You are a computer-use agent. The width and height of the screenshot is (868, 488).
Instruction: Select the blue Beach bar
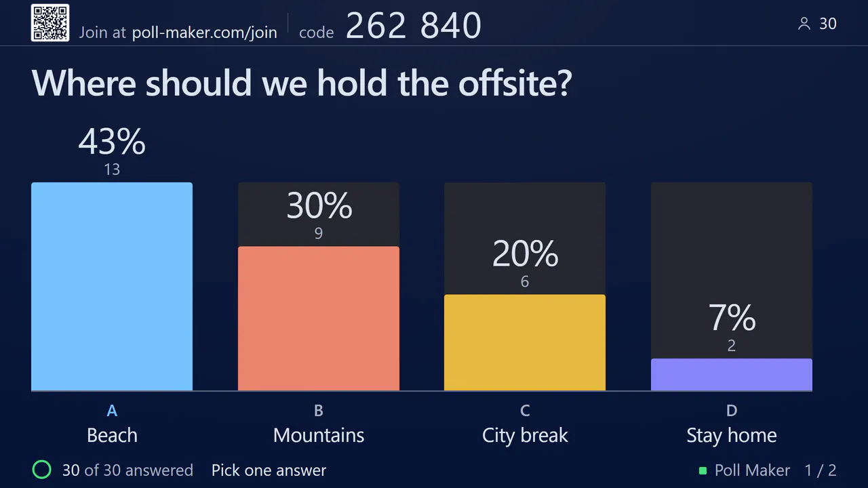(112, 287)
